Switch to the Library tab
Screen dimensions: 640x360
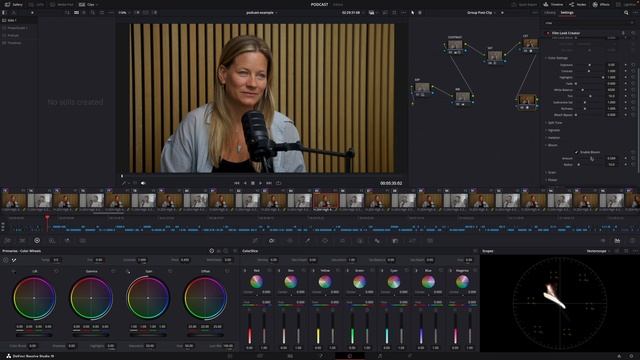coord(550,13)
